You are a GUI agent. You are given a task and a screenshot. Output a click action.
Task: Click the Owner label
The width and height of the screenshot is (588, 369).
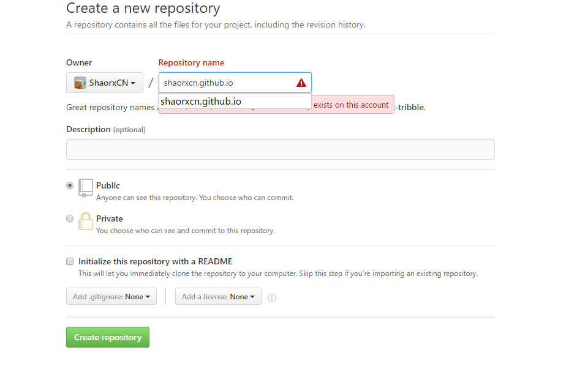click(x=79, y=62)
